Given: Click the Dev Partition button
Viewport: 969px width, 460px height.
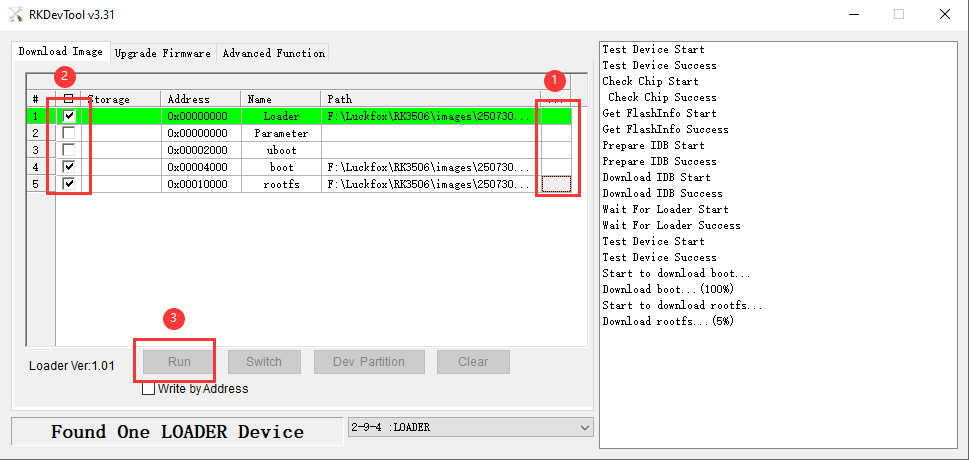Looking at the screenshot, I should (x=369, y=362).
